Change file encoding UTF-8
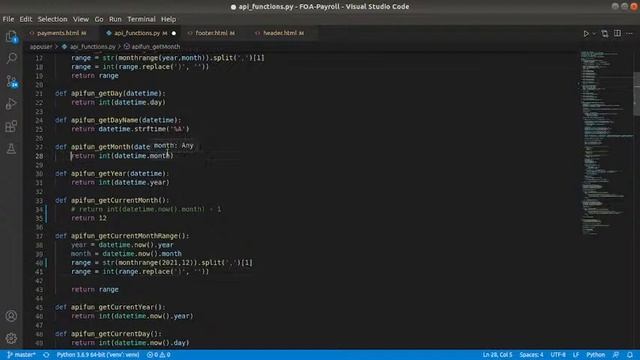640x360 pixels. click(x=558, y=355)
